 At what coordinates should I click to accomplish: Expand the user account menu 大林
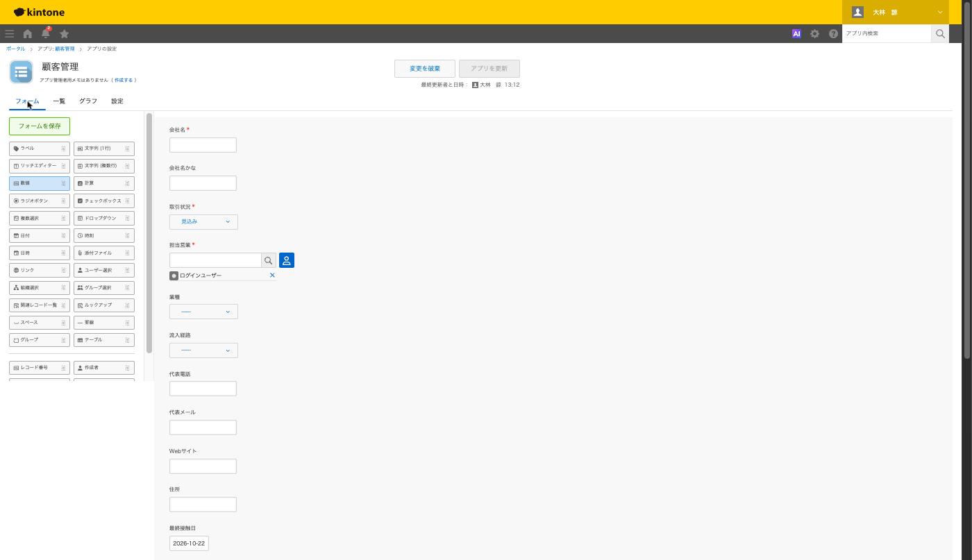coord(895,12)
